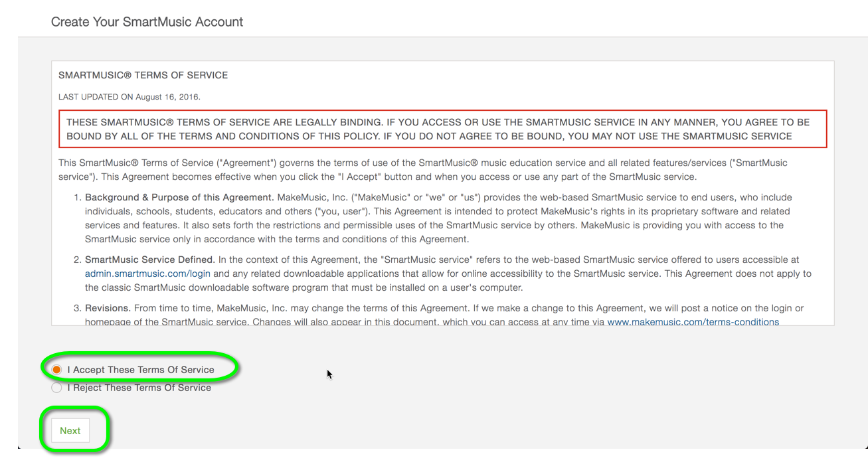
Task: Click list number 3 in the terms
Action: point(76,308)
